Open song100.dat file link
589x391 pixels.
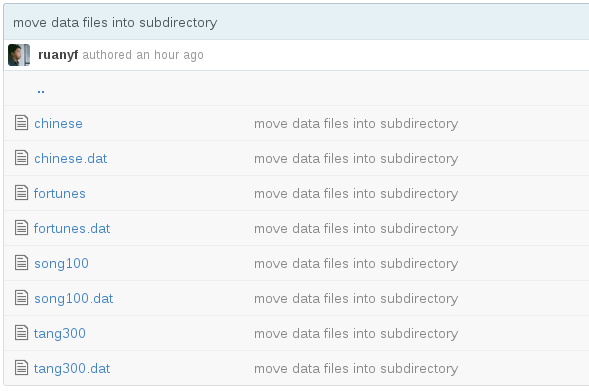coord(74,298)
